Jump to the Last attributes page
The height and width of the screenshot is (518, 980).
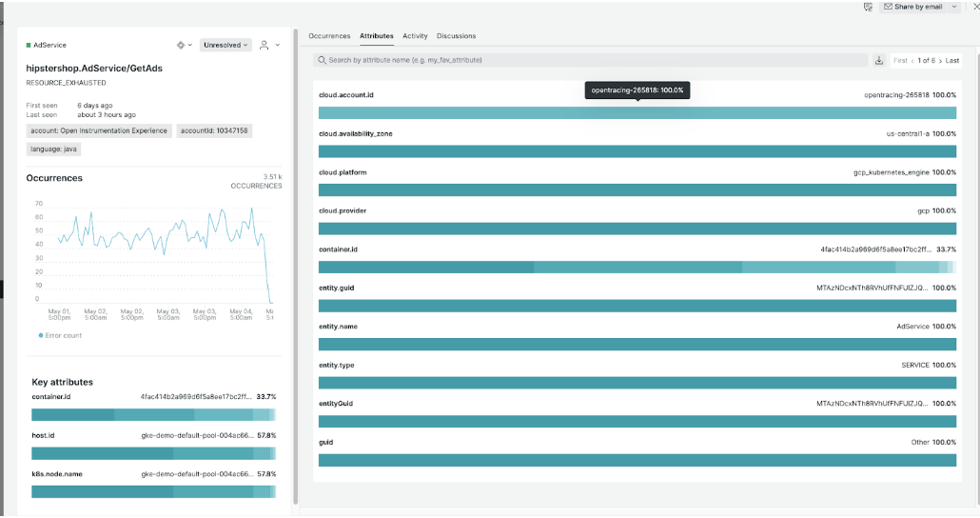(x=952, y=61)
